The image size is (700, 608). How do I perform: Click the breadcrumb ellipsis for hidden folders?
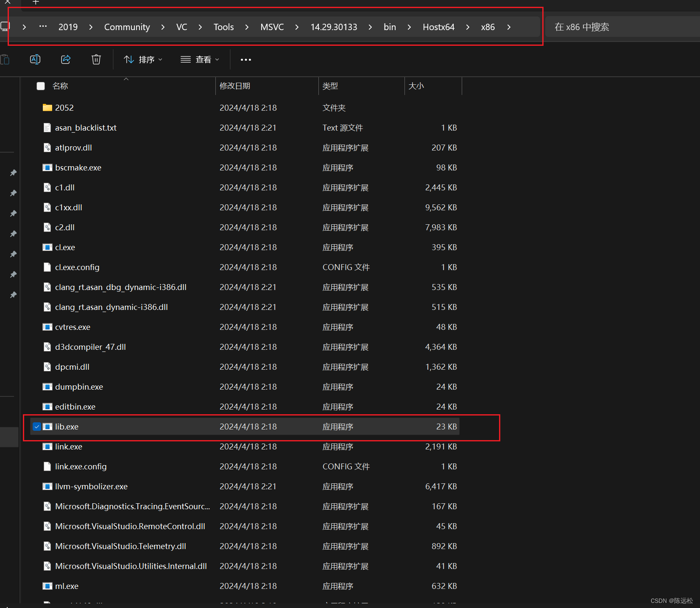point(43,26)
